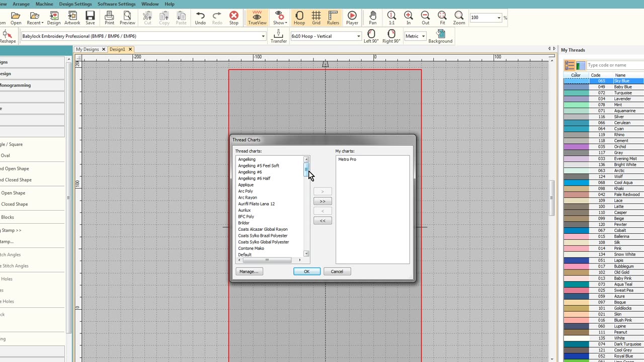
Task: Sort threads by Code column
Action: 596,75
